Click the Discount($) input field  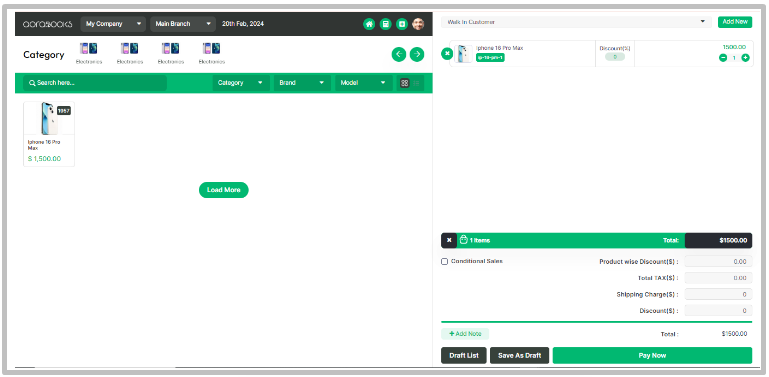[x=718, y=310]
